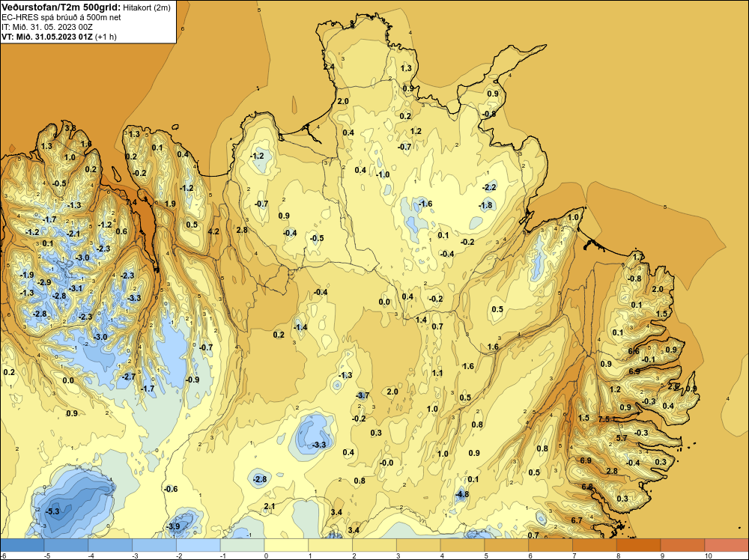Click the legend color band between 7 and 8

pyautogui.click(x=595, y=545)
